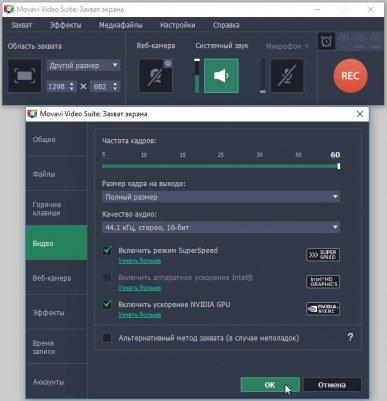This screenshot has height=401, width=387.
Task: Open the Захват menu
Action: coord(21,25)
